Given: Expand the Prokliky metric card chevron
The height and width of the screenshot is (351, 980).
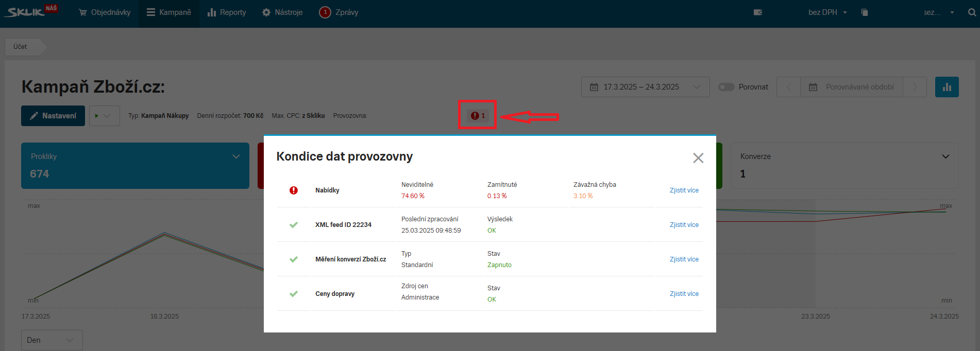Looking at the screenshot, I should coord(236,156).
